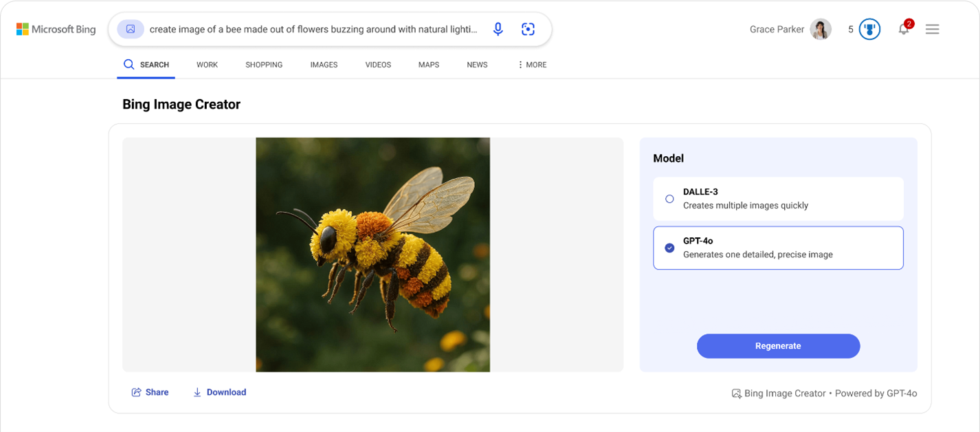Download the generated bee image
The height and width of the screenshot is (432, 980).
(x=219, y=392)
